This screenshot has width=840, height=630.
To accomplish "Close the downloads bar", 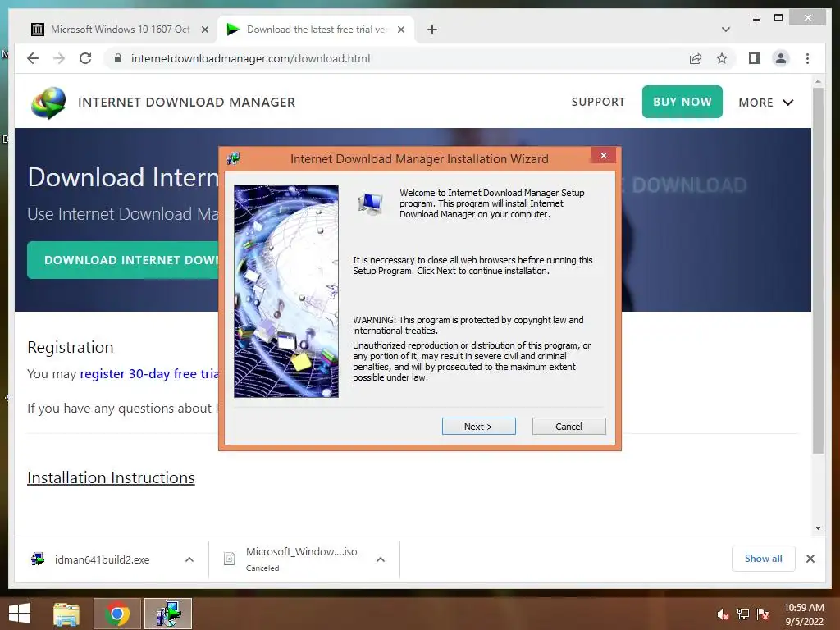I will 810,559.
